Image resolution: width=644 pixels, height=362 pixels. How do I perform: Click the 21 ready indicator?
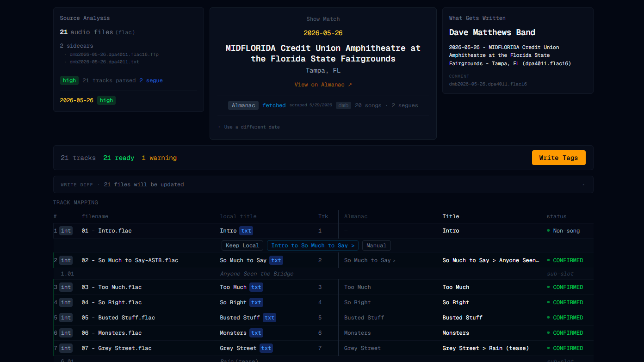[x=118, y=158]
